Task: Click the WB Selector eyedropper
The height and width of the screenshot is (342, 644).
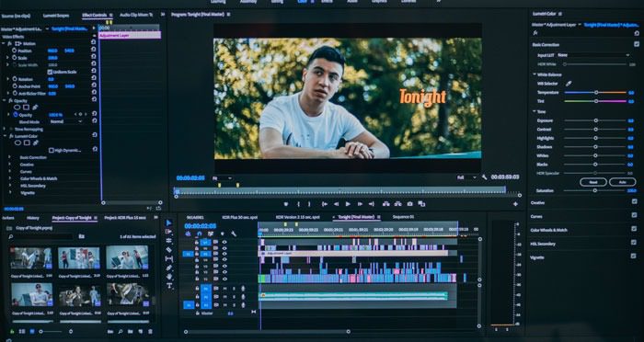Action: (x=569, y=84)
